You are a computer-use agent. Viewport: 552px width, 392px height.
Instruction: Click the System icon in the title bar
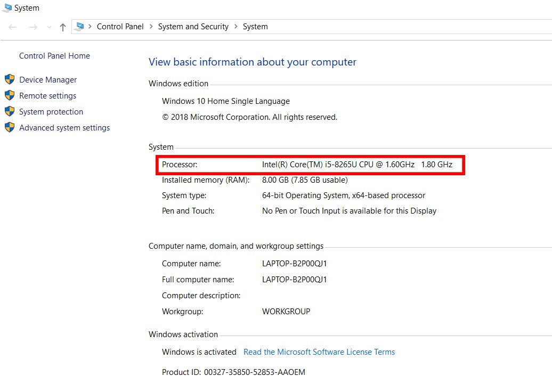coord(7,7)
